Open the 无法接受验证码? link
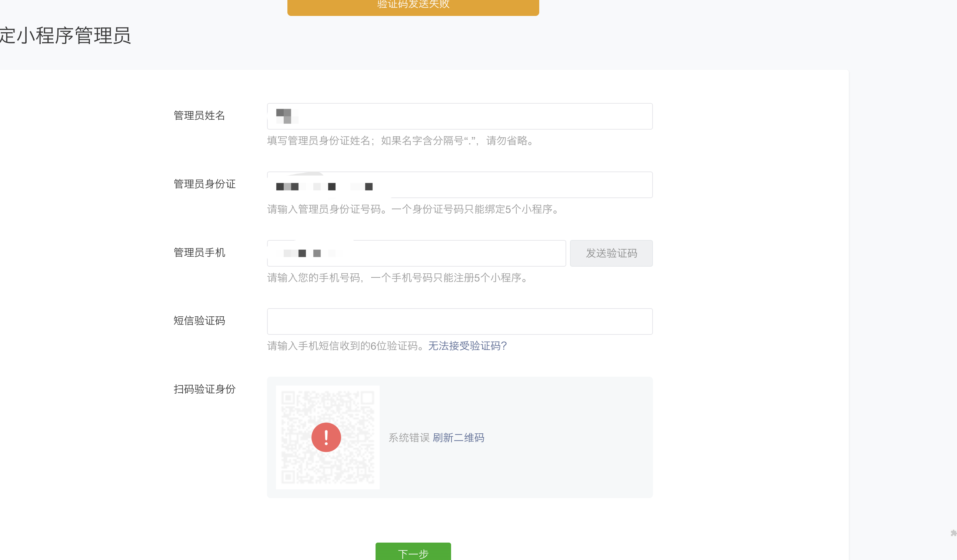 [x=467, y=346]
